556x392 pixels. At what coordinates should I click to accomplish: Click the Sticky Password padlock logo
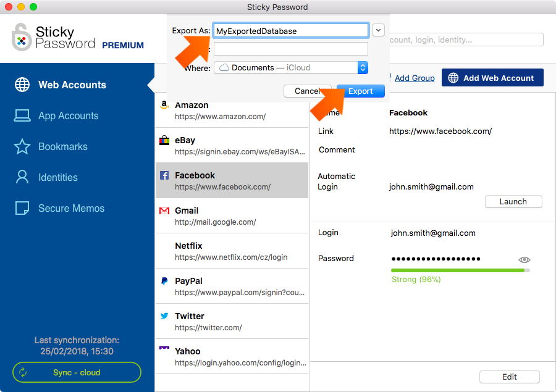tap(21, 37)
